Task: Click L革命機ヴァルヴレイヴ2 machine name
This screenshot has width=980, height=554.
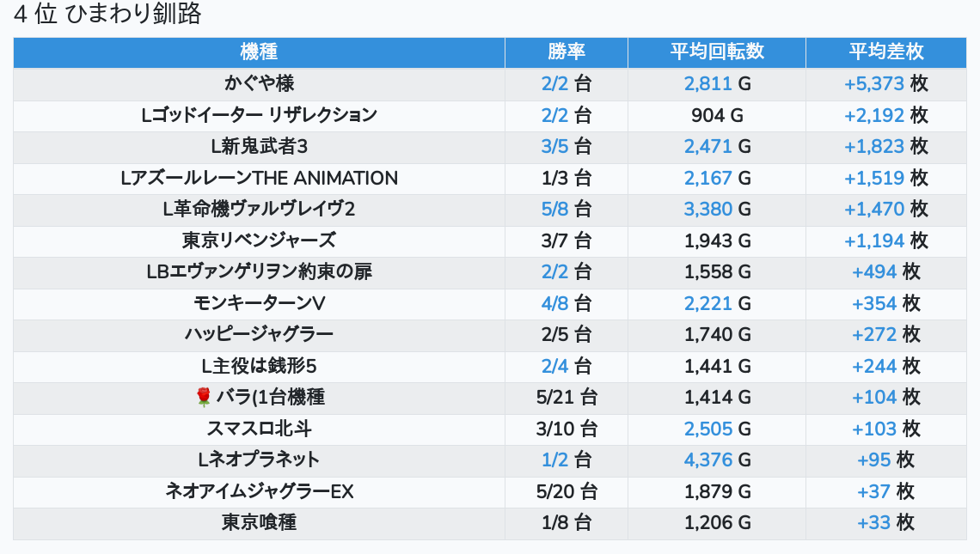Action: tap(259, 209)
